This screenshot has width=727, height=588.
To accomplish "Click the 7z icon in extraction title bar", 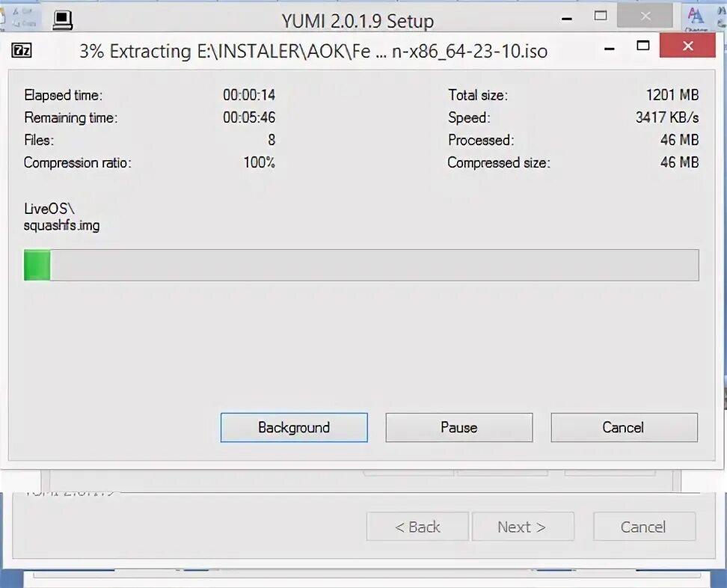I will tap(22, 50).
